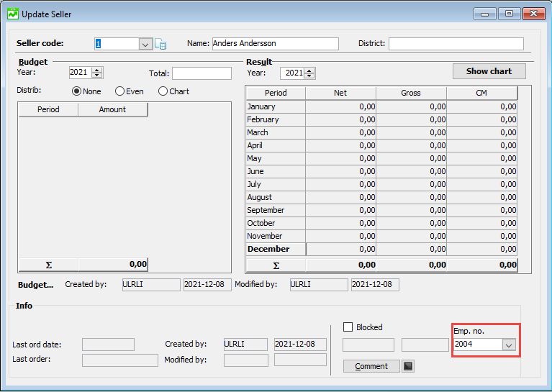Click the Period header in the Result table
Image resolution: width=552 pixels, height=392 pixels.
point(276,93)
